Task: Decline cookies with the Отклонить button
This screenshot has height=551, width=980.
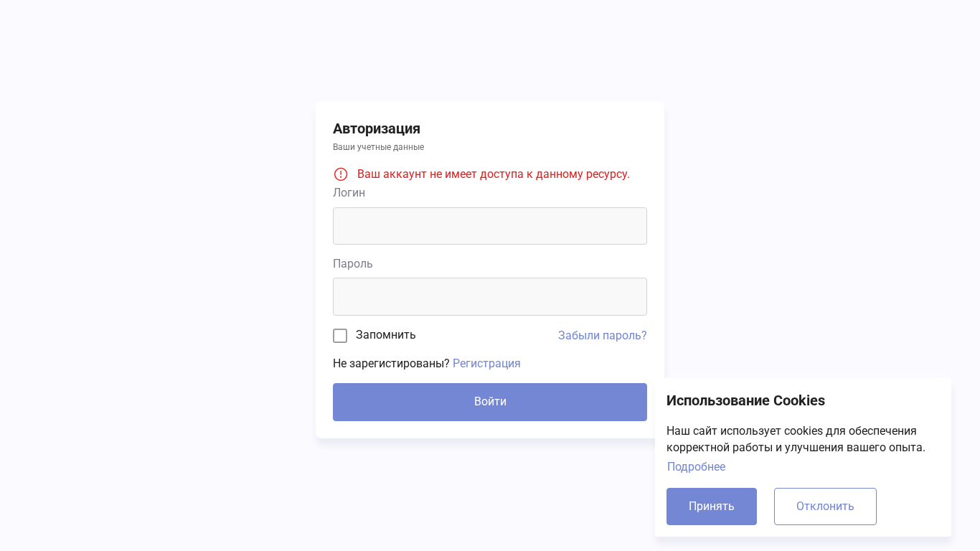Action: coord(825,507)
